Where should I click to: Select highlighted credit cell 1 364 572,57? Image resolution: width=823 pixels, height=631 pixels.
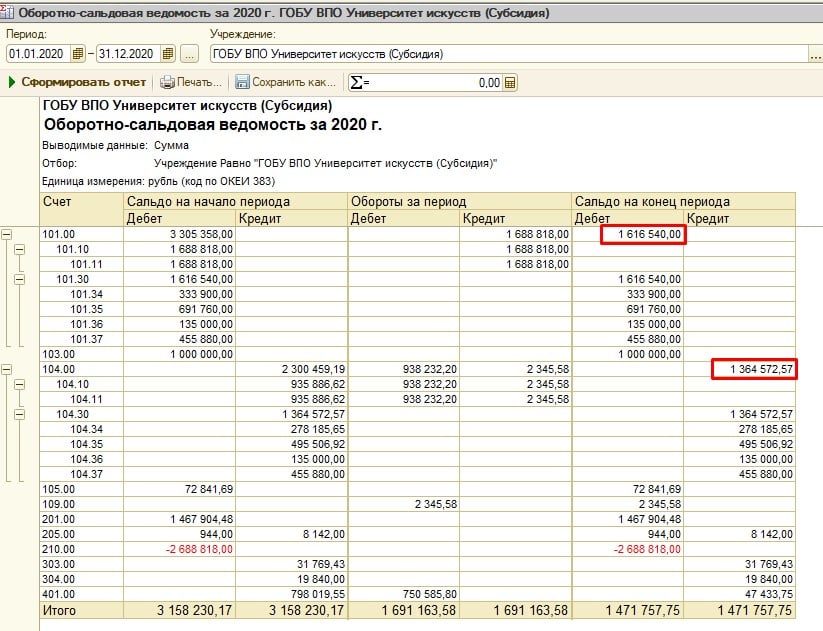click(x=755, y=369)
